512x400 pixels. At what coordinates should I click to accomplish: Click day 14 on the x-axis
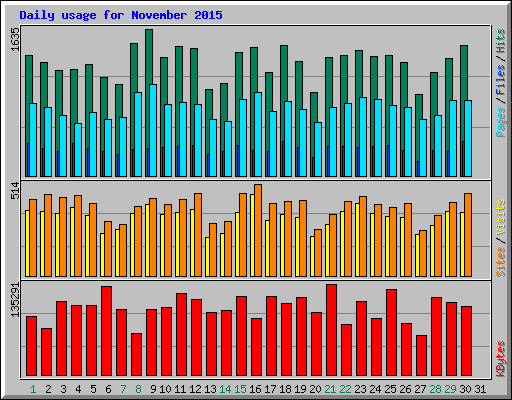[x=225, y=389]
